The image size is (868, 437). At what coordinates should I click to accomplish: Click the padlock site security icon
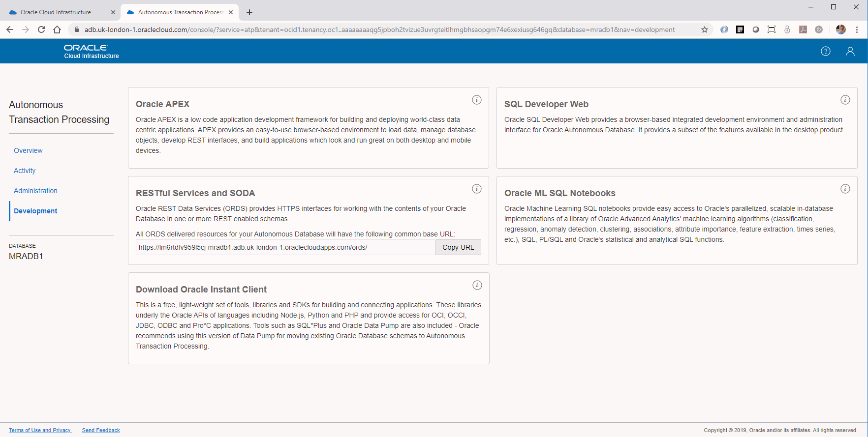(x=76, y=29)
